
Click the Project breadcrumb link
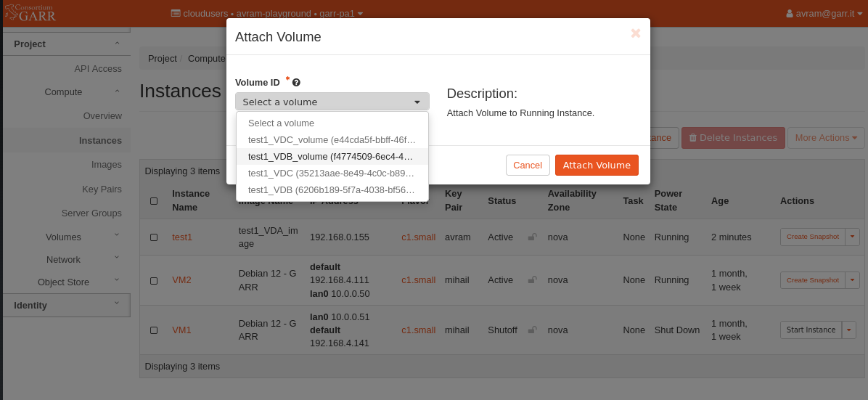click(162, 58)
